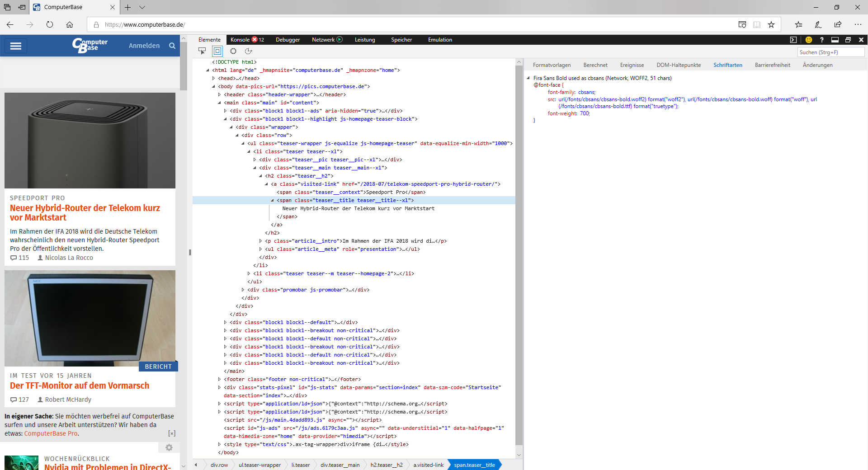Image resolution: width=868 pixels, height=470 pixels.
Task: Share this page
Action: click(838, 24)
